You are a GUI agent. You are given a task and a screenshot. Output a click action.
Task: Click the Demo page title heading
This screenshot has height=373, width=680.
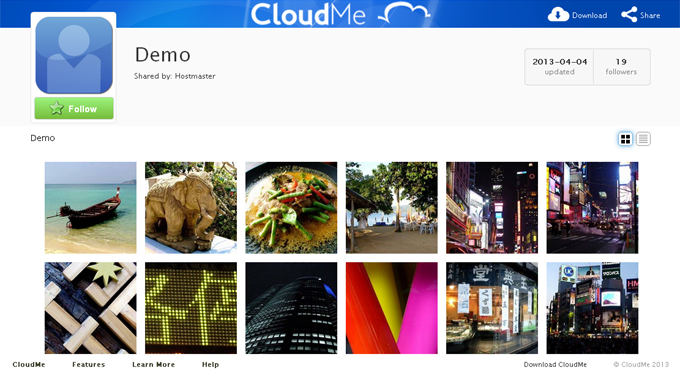click(x=163, y=55)
